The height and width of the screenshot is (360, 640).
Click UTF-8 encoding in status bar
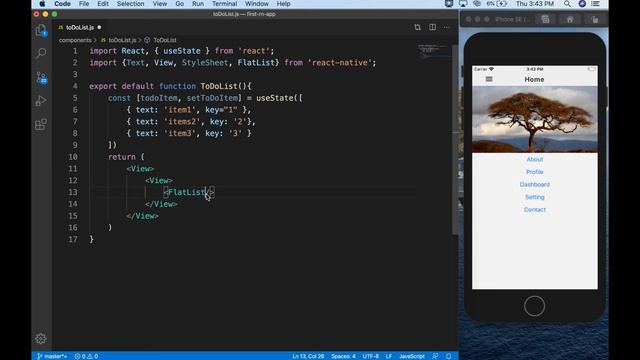(371, 356)
